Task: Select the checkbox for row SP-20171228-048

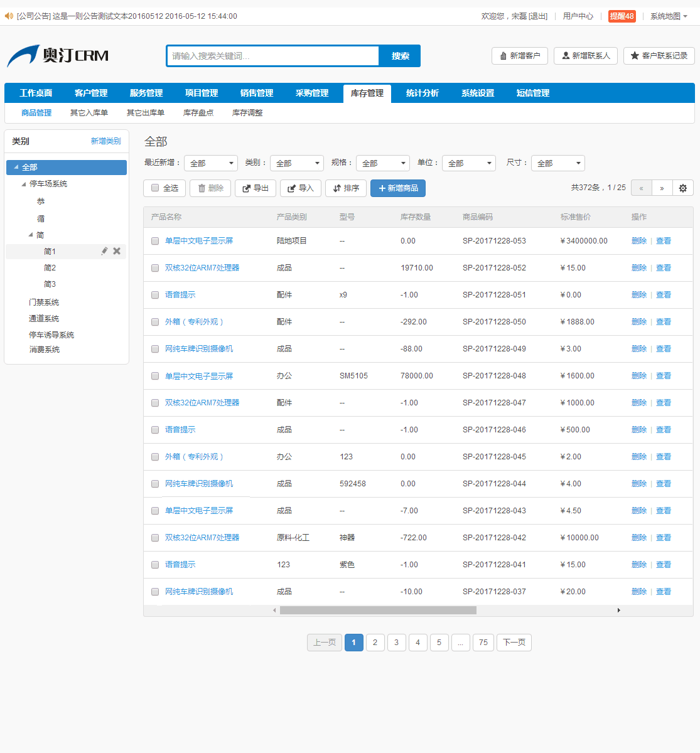Action: coord(155,376)
